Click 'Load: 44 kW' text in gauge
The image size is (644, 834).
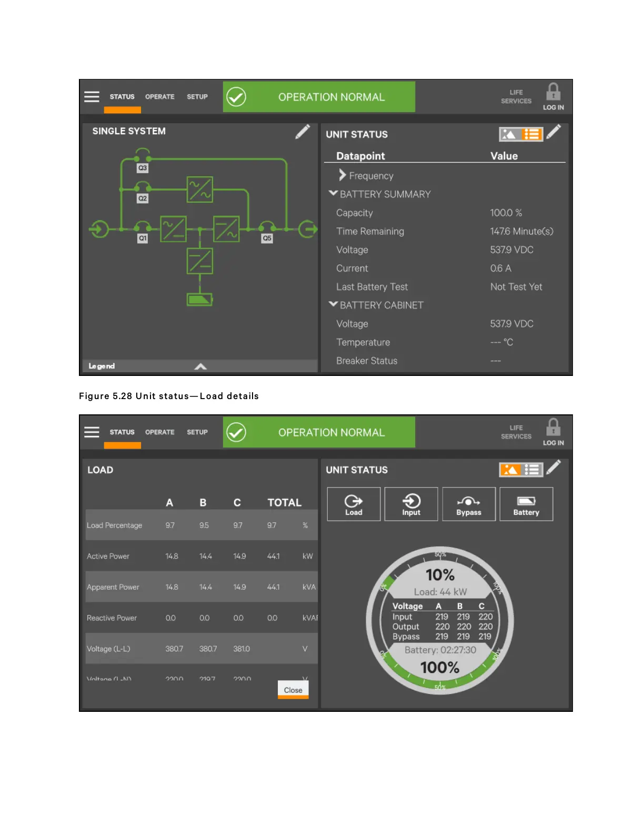440,592
